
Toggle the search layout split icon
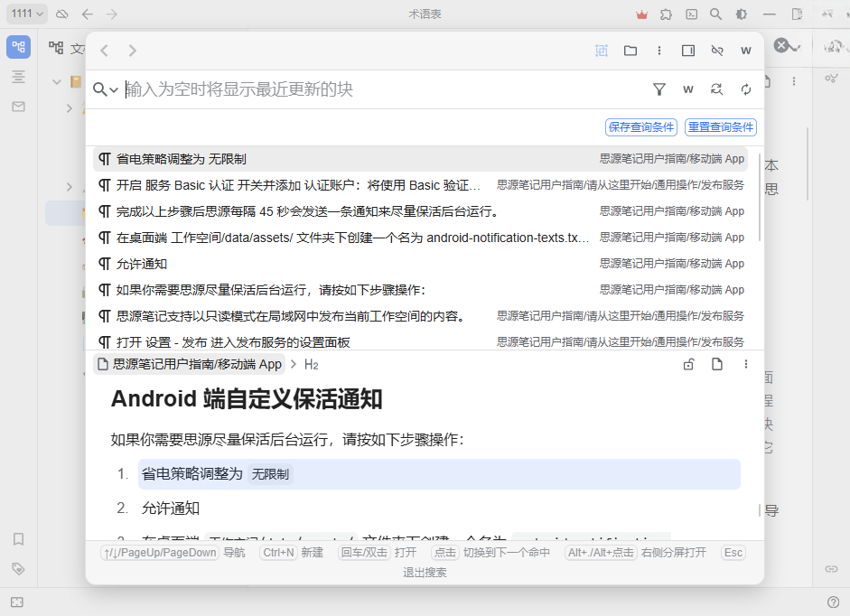coord(688,51)
